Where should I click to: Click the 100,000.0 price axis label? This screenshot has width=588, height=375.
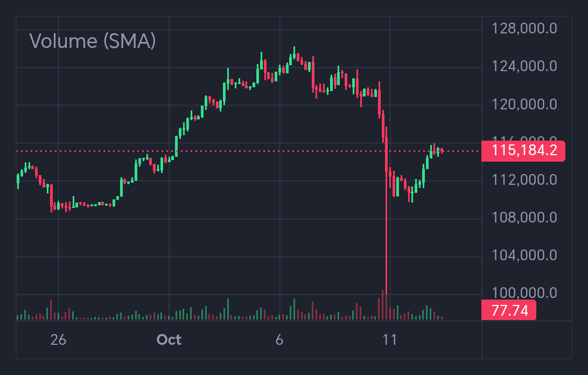[524, 293]
